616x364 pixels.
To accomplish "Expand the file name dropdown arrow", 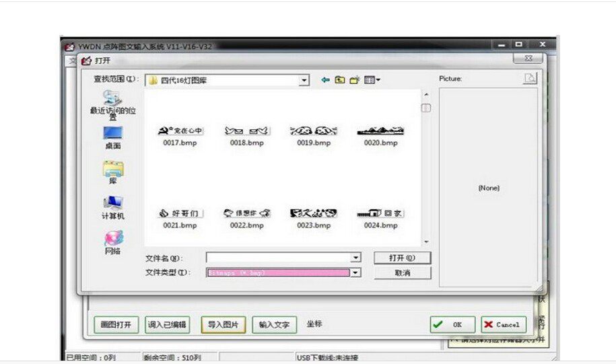I will 355,258.
